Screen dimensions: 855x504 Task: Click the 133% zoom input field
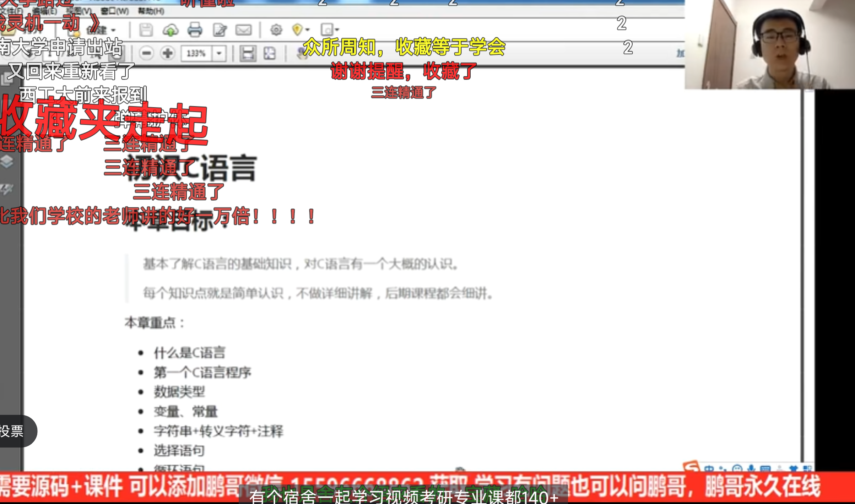click(196, 54)
